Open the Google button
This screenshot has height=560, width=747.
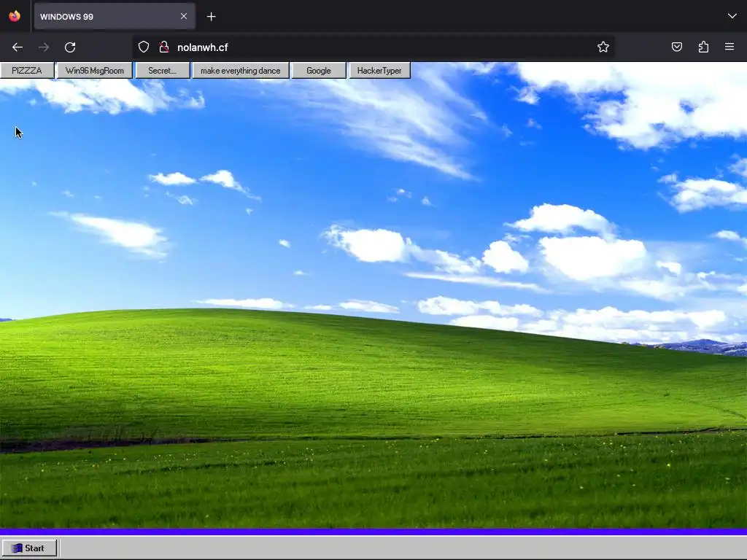coord(319,71)
